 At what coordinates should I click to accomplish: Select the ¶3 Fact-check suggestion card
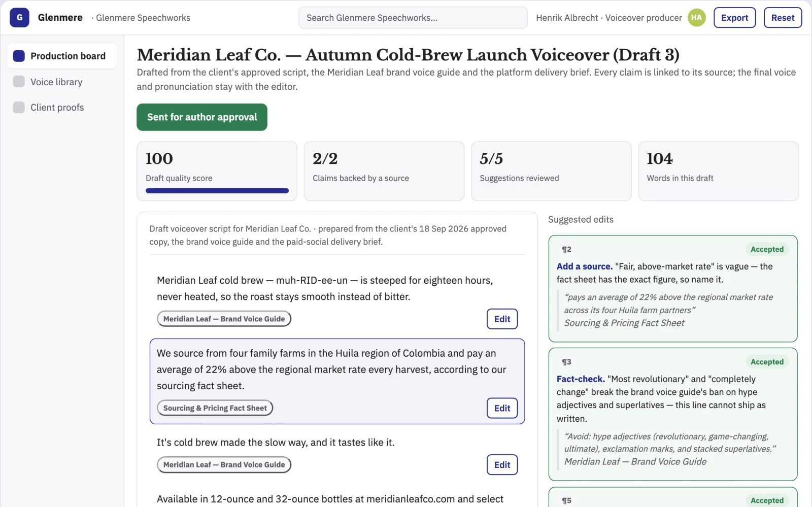click(x=672, y=414)
